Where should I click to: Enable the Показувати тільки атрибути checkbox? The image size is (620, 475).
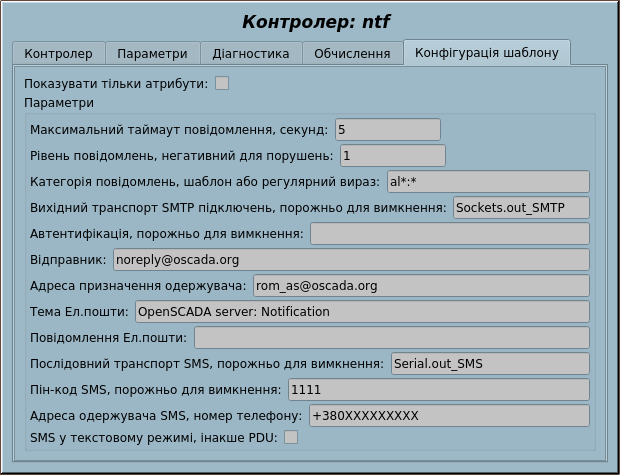pyautogui.click(x=222, y=83)
